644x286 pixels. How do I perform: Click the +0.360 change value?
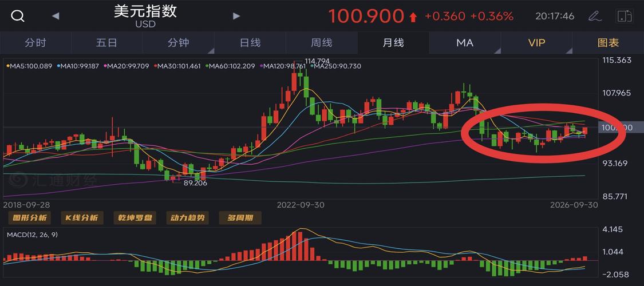(445, 17)
